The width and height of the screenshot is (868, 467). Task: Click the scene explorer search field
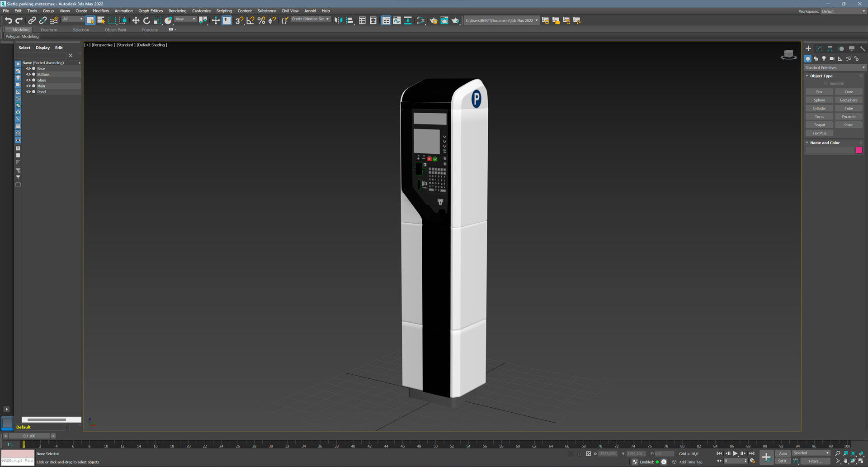41,55
